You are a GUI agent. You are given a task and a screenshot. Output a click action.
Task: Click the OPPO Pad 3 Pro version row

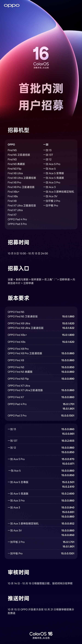coord(41,416)
